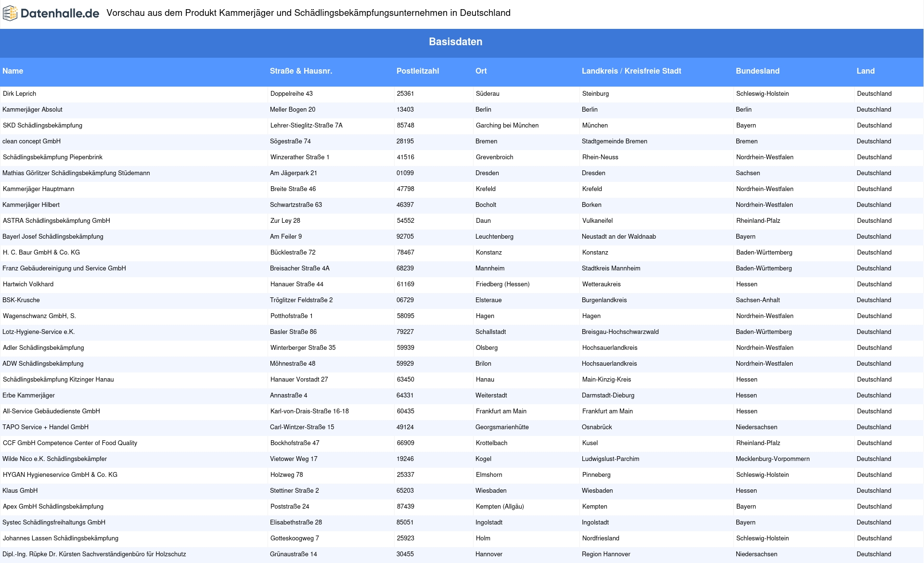Click HYGAN Hygieneservice GmbH & Co. KG

point(60,475)
